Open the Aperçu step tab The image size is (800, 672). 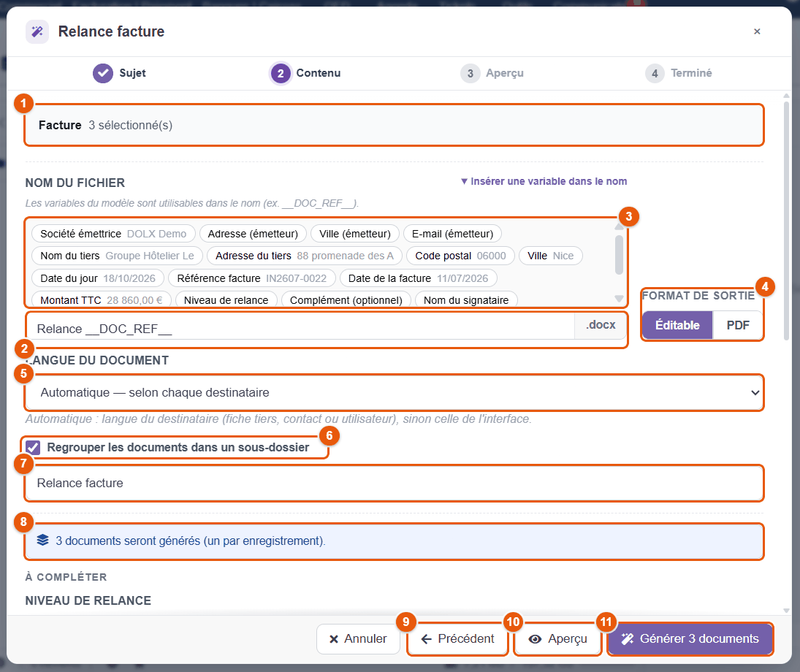tap(492, 73)
